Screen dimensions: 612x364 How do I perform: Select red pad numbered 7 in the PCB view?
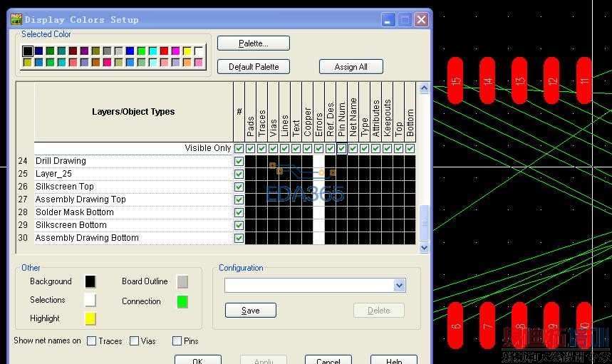pos(487,326)
